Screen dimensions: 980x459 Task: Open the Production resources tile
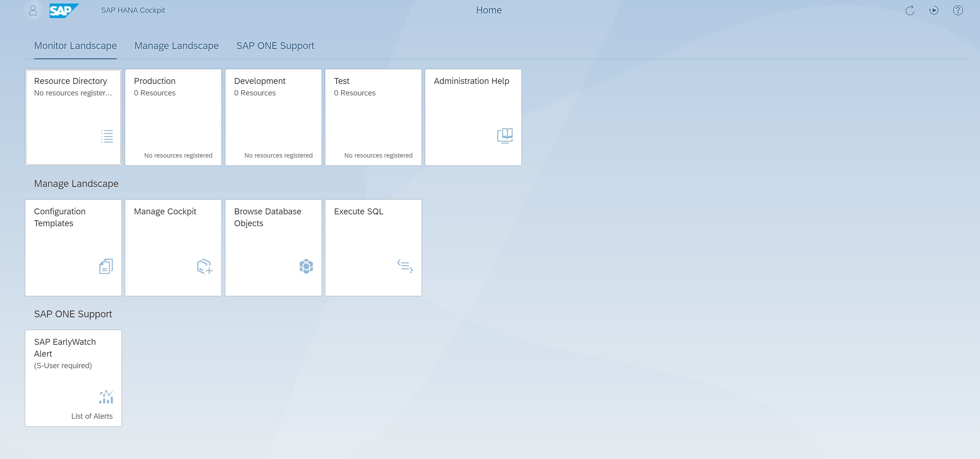(173, 117)
